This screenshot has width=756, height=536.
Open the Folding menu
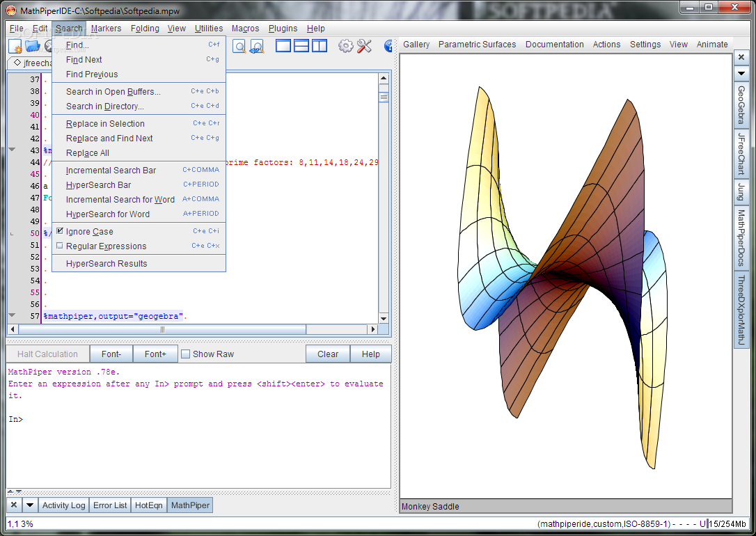click(x=145, y=29)
